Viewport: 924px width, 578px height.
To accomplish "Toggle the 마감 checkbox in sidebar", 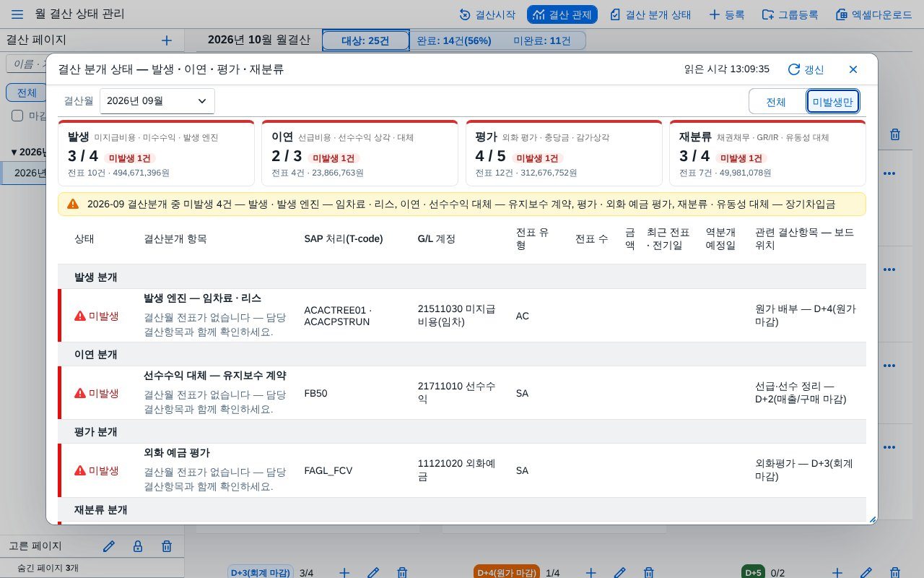I will [17, 116].
